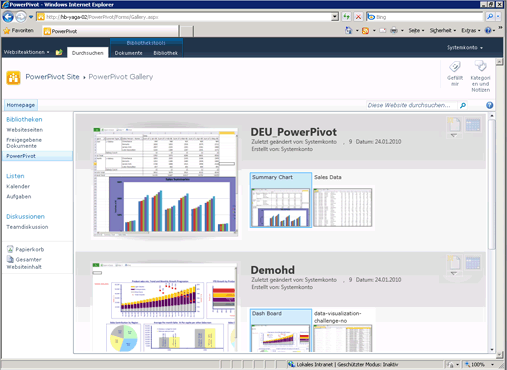This screenshot has width=507, height=370.
Task: Open the DEU_PowerPivot workbook title
Action: (x=294, y=132)
